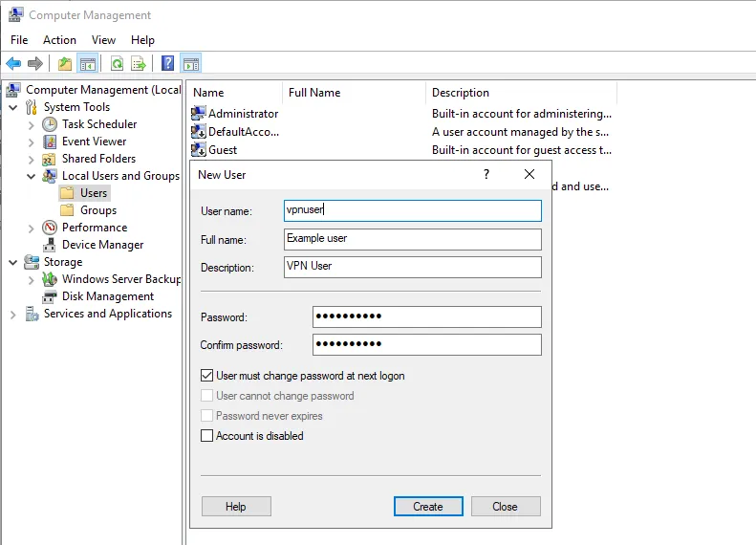Click the Refresh toolbar icon

pyautogui.click(x=117, y=64)
